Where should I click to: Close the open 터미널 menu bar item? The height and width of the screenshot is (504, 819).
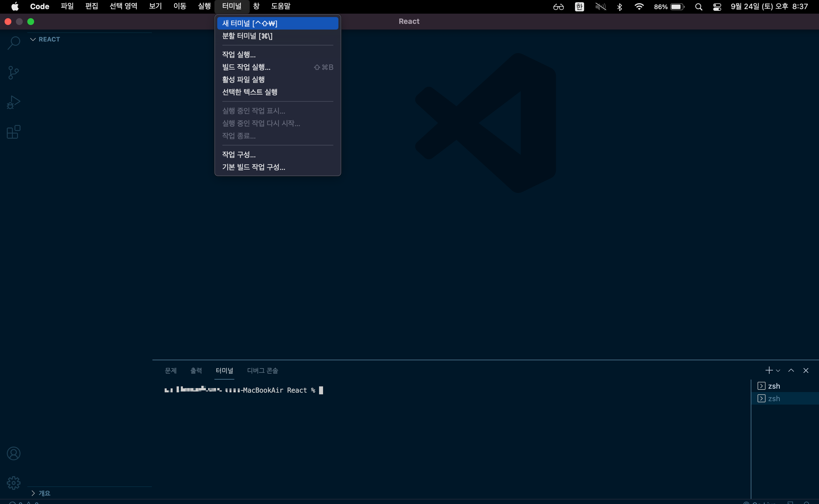[x=232, y=6]
